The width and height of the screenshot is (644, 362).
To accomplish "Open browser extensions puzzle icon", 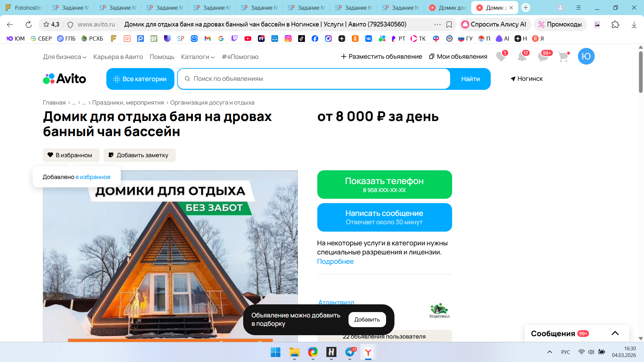I will (615, 24).
